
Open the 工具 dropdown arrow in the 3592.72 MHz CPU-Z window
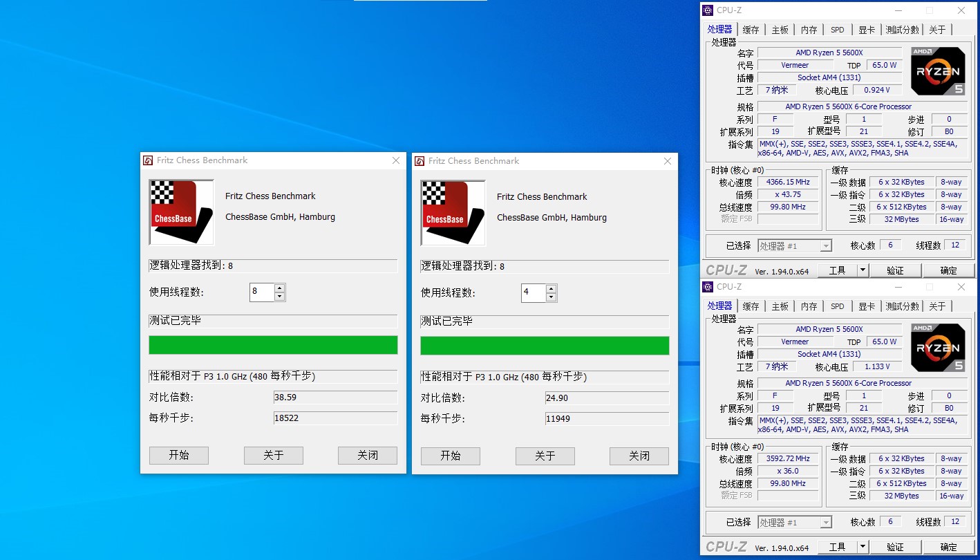point(863,547)
